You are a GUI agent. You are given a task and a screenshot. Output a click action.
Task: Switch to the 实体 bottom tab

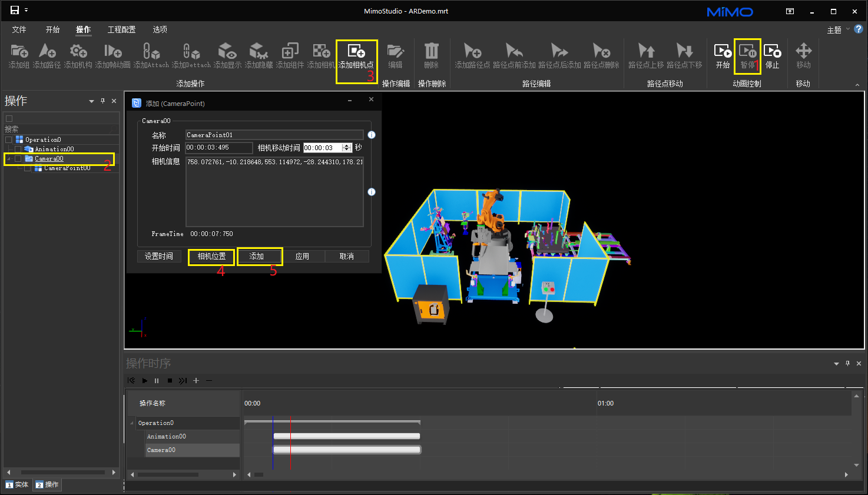[17, 484]
